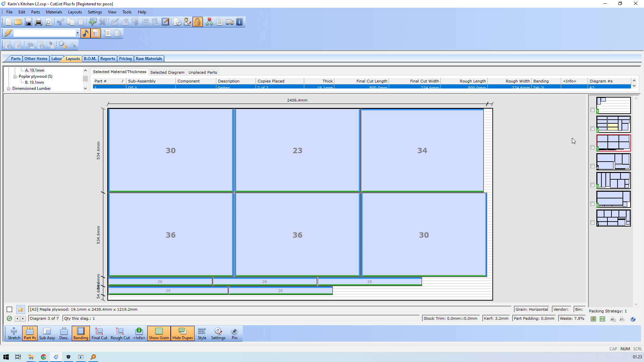Toggle Show Grain display button
Screen dimensions: 644x362
(x=159, y=334)
